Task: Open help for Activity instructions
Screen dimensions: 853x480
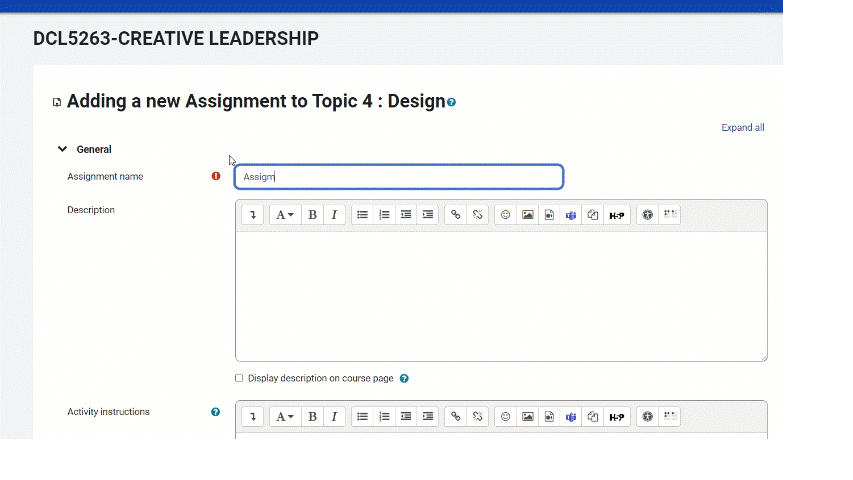Action: click(x=215, y=412)
